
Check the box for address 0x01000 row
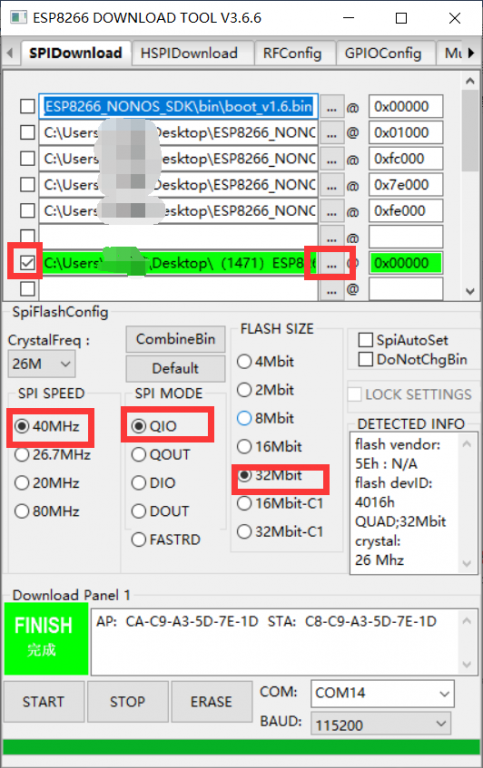click(x=27, y=132)
